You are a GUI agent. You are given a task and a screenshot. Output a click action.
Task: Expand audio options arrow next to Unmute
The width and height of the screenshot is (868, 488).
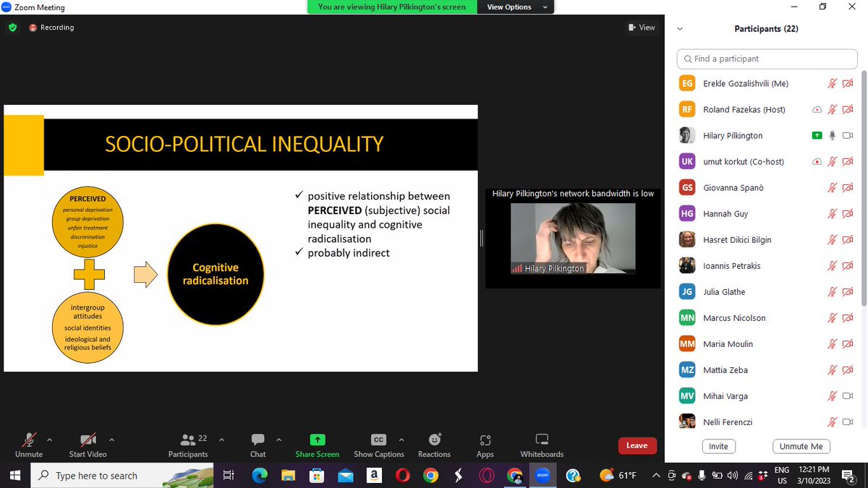tap(49, 439)
